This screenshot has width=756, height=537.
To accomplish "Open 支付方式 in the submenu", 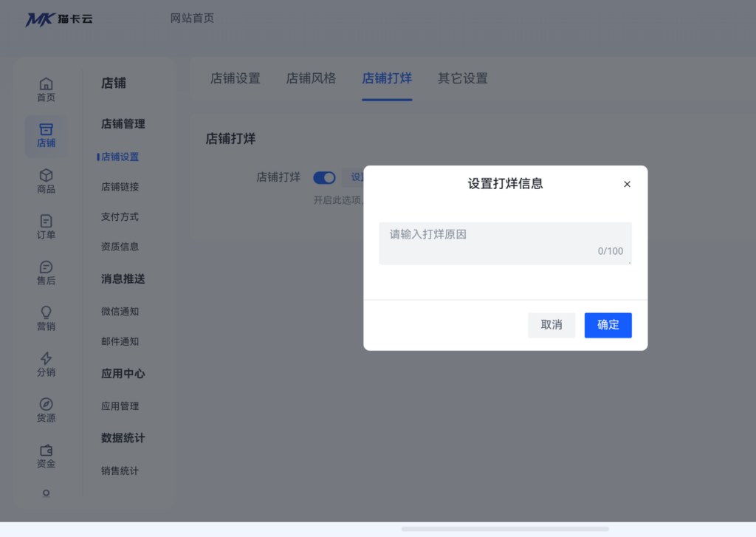I will (120, 216).
